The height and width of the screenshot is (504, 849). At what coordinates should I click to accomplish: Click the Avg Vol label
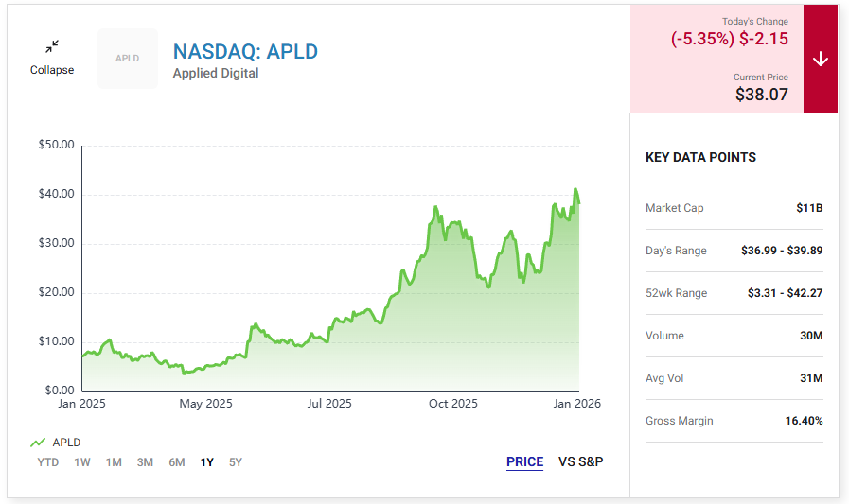pyautogui.click(x=664, y=378)
